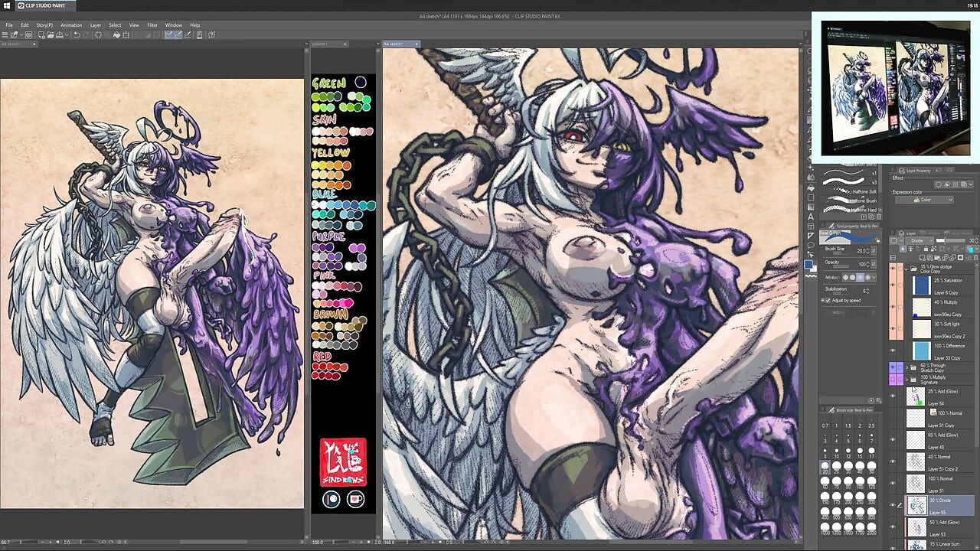Open the Window menu

(174, 25)
